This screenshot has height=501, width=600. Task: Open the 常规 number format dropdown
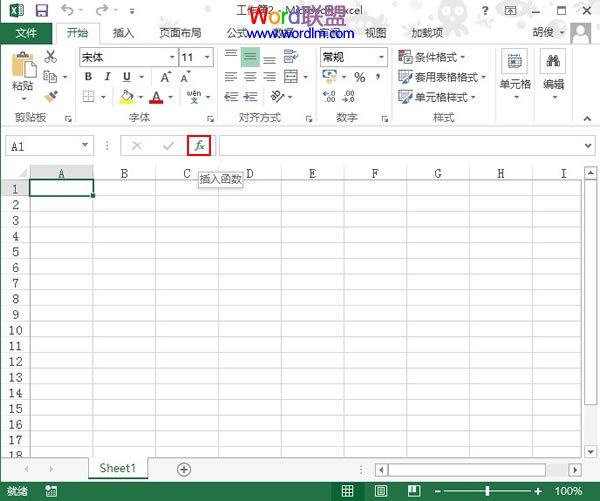tap(381, 57)
